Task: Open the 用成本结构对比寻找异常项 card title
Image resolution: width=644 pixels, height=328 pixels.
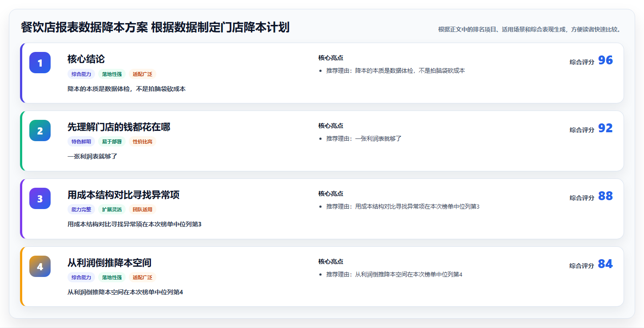Action: tap(123, 195)
